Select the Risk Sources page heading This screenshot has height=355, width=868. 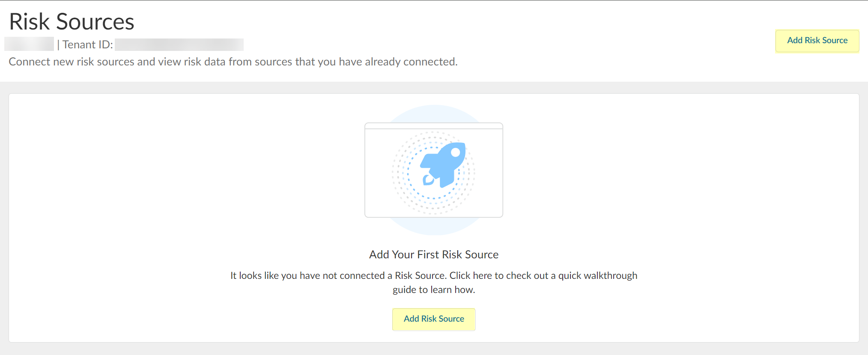72,22
